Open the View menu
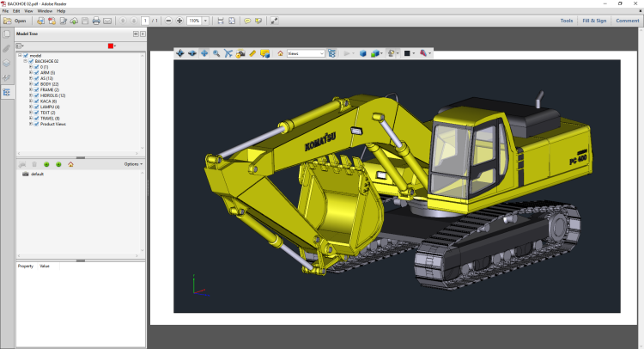The height and width of the screenshot is (349, 644). coord(29,11)
